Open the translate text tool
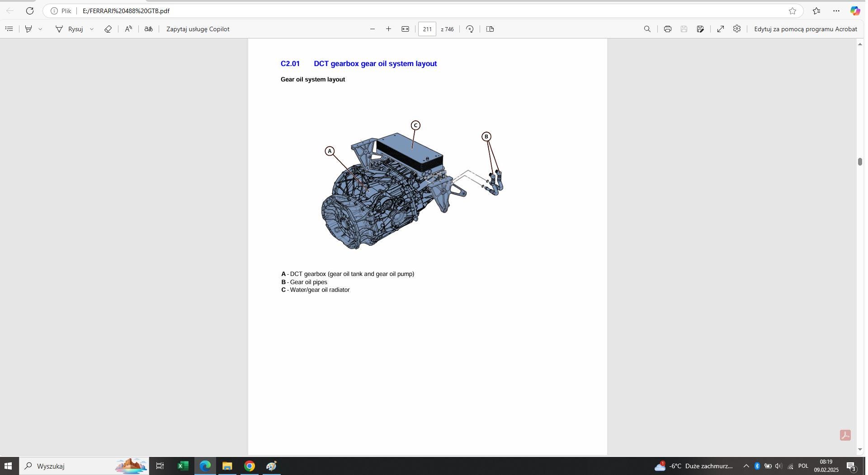This screenshot has width=868, height=475. [149, 29]
